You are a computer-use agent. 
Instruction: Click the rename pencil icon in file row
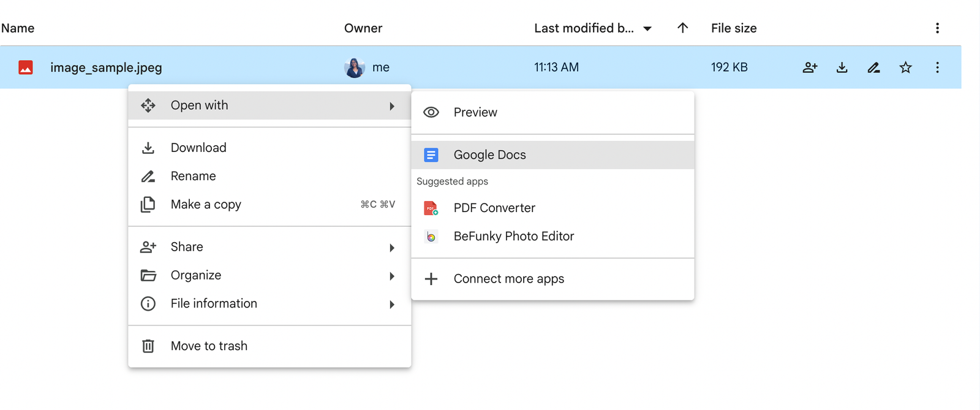tap(873, 67)
